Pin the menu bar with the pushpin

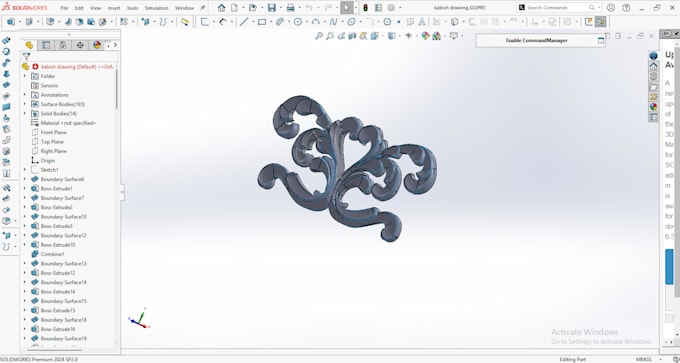click(x=203, y=8)
